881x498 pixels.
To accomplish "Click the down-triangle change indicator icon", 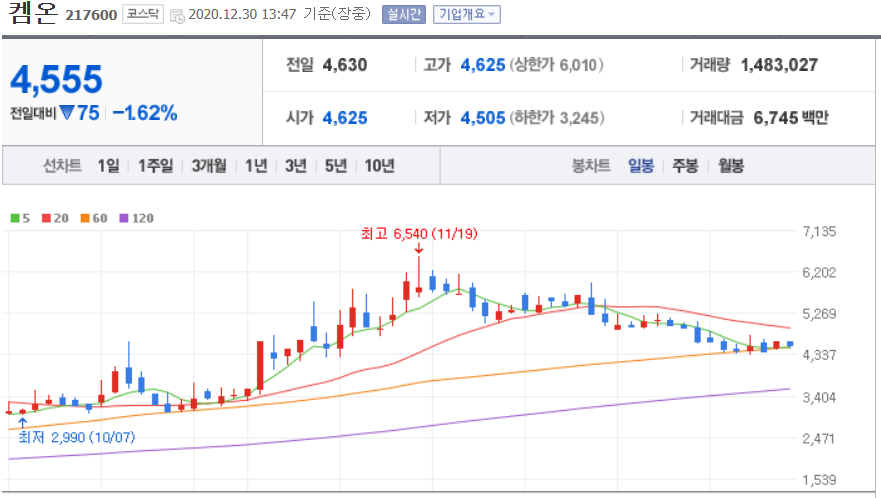I will pos(67,113).
